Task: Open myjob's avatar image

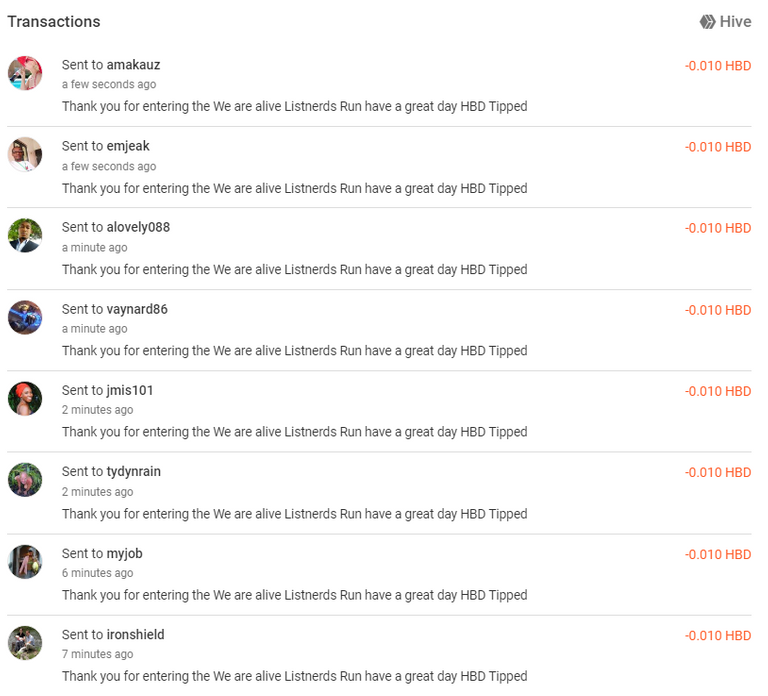Action: [25, 562]
